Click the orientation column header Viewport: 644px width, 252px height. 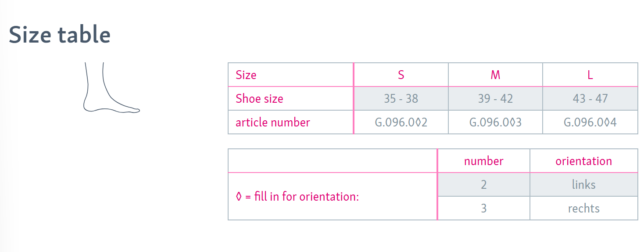(x=583, y=161)
